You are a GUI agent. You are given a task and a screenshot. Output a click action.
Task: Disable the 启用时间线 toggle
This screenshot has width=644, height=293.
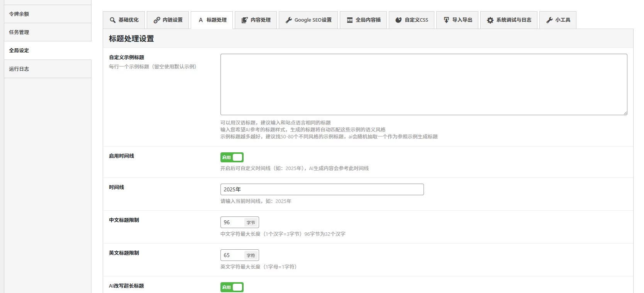[x=232, y=157]
